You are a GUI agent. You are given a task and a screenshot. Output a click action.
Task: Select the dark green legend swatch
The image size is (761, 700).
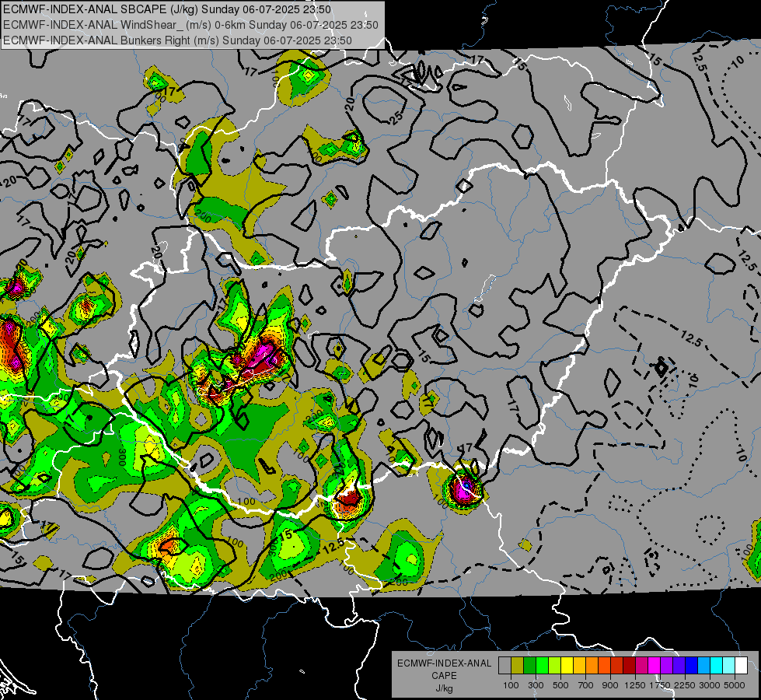tap(529, 665)
